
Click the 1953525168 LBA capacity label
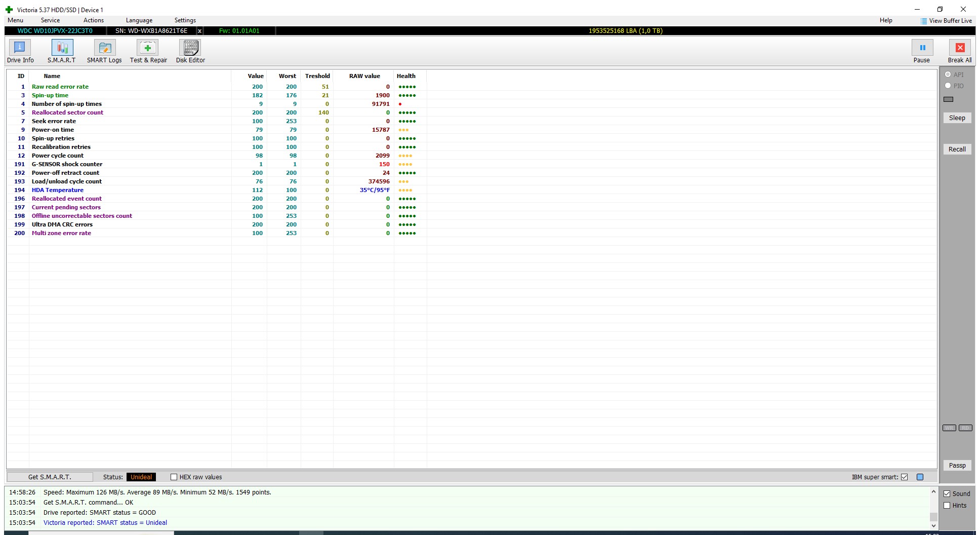tap(625, 31)
